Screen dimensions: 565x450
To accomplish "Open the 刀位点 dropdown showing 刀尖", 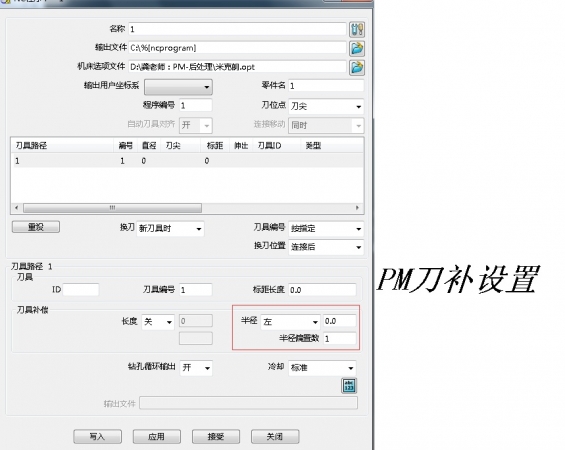I will click(326, 106).
